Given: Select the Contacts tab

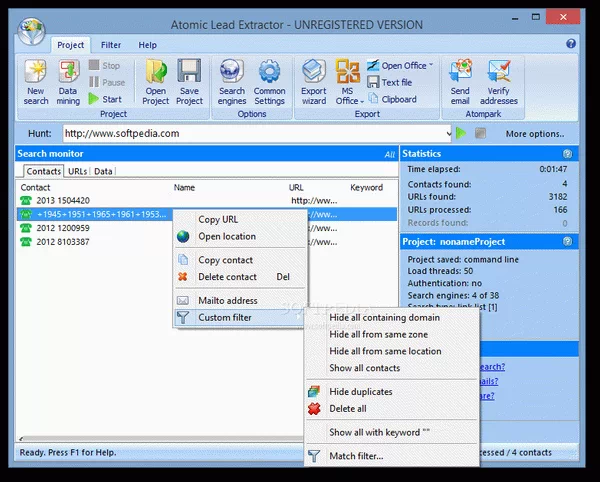Looking at the screenshot, I should [43, 171].
